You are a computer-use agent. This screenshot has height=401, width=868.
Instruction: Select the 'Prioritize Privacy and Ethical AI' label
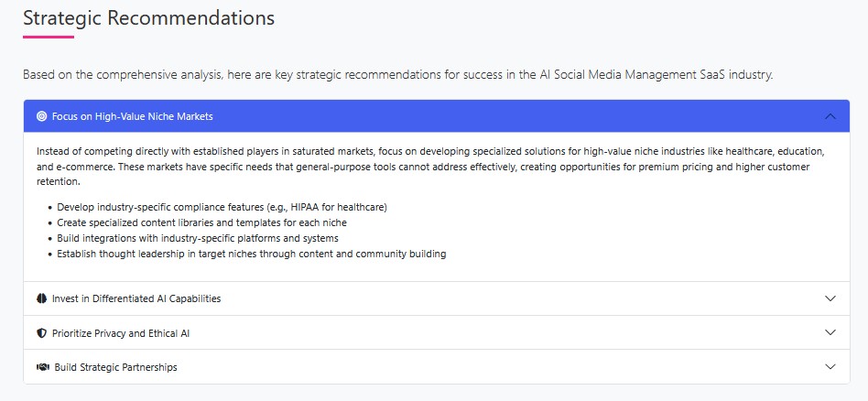click(121, 333)
